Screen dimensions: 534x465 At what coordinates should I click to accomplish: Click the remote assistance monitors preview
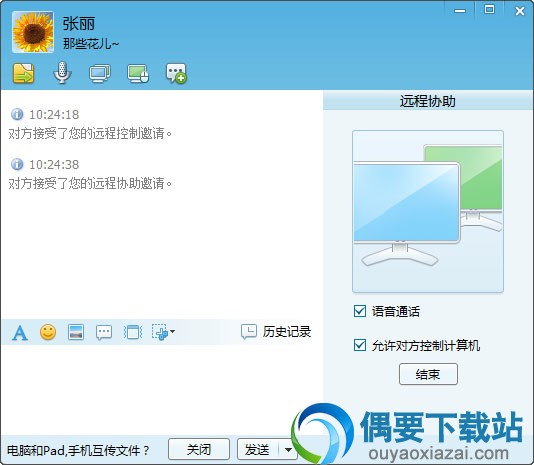[428, 211]
